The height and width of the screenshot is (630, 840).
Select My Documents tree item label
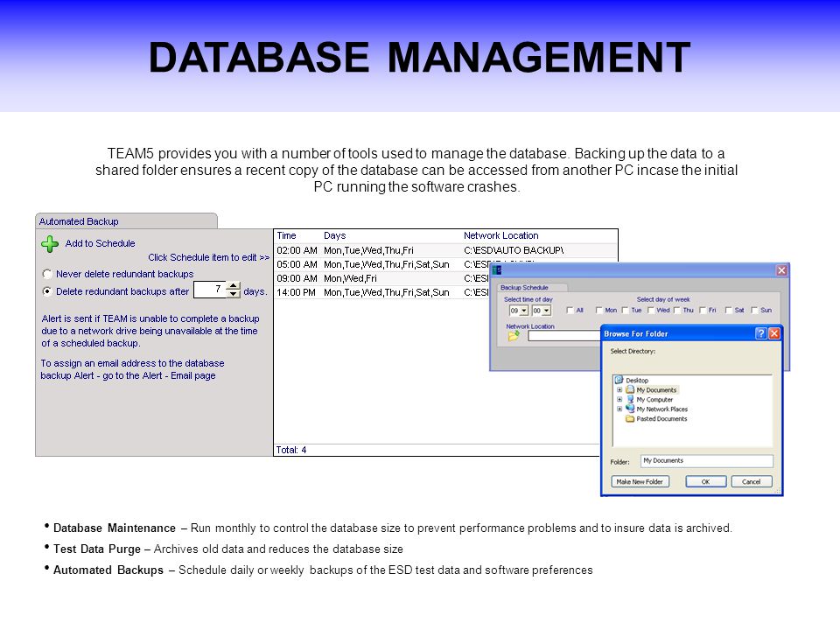(x=656, y=390)
